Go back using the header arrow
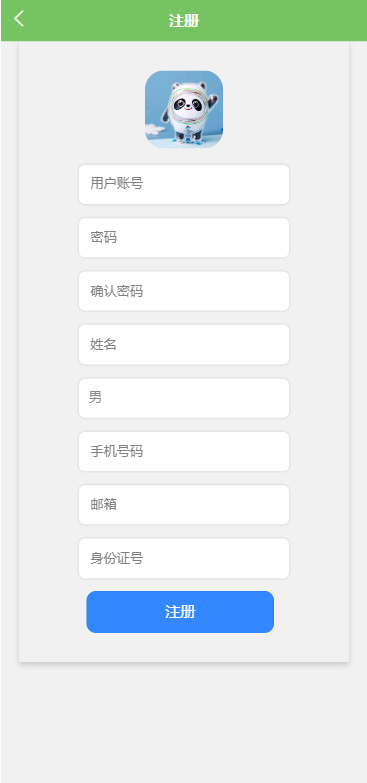The height and width of the screenshot is (783, 367). (x=18, y=19)
